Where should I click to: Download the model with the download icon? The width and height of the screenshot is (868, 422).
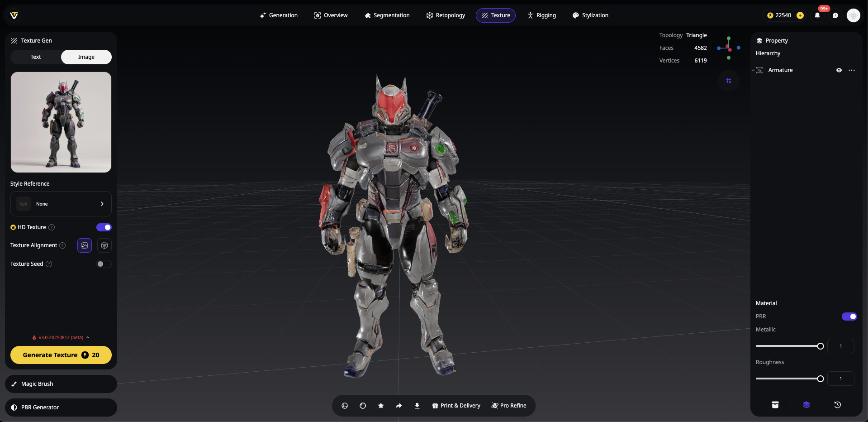pos(417,406)
